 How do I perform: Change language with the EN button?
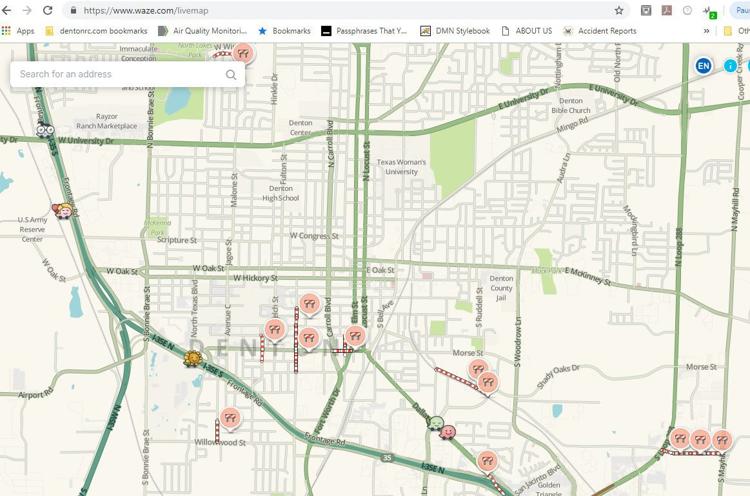703,66
